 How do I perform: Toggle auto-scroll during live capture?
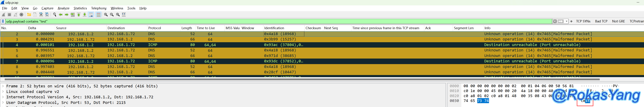[91, 15]
